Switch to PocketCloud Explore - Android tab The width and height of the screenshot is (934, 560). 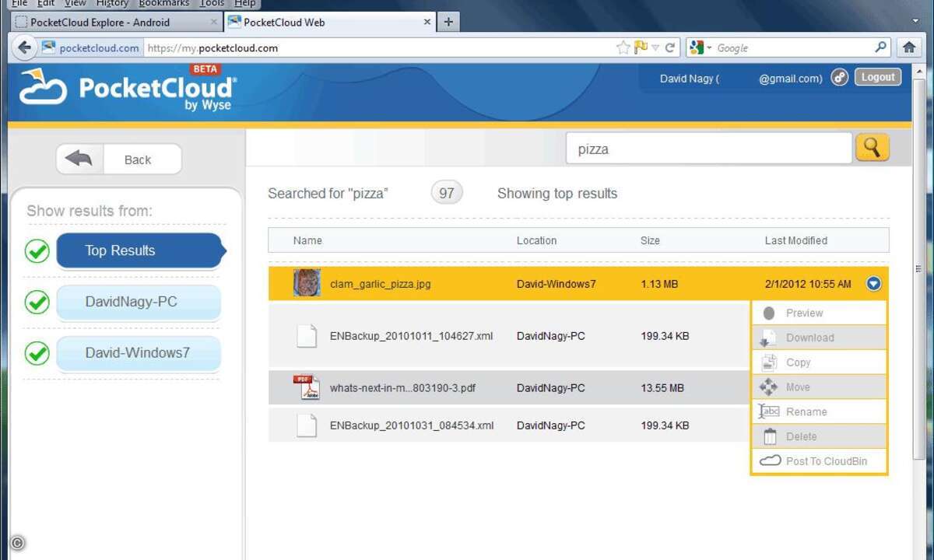[117, 22]
